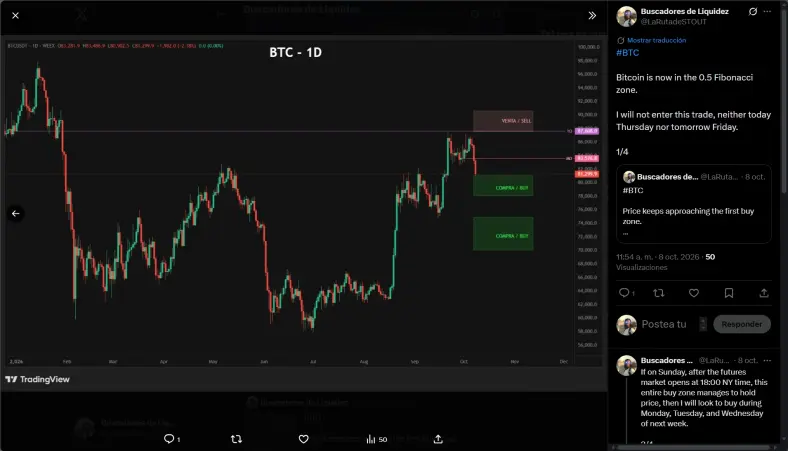Click the reply text about Sunday futures market

point(704,398)
